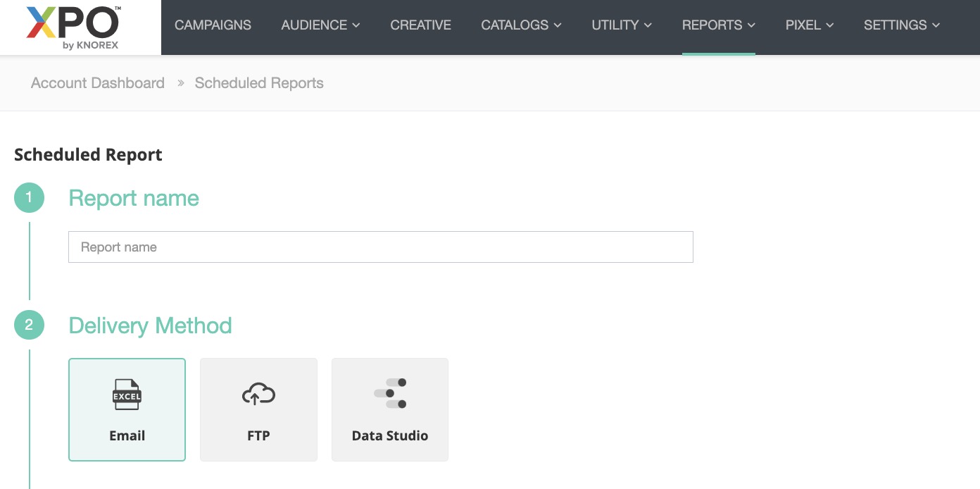Open the CATALOGS dropdown menu
The width and height of the screenshot is (980, 489).
[x=521, y=25]
